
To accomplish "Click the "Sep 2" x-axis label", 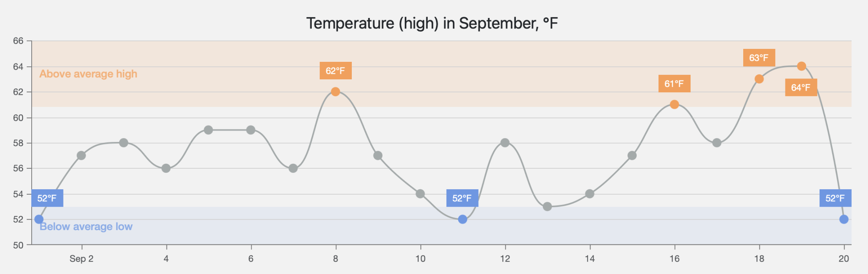I will tap(81, 259).
